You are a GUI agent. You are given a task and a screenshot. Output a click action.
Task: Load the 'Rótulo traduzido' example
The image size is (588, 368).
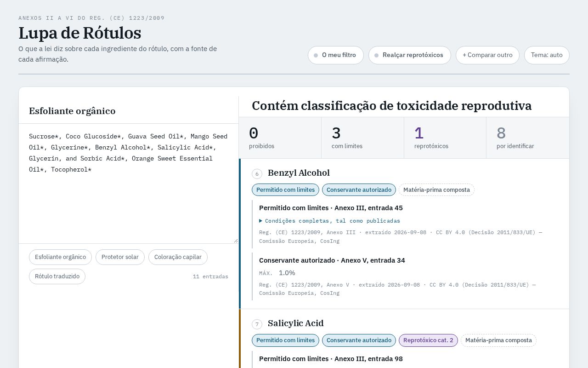[x=57, y=276]
